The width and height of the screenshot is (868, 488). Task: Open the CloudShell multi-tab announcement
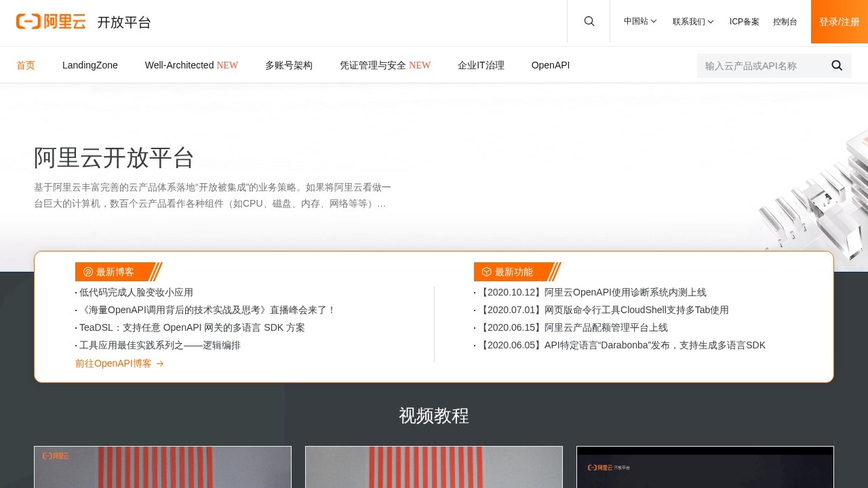[604, 310]
